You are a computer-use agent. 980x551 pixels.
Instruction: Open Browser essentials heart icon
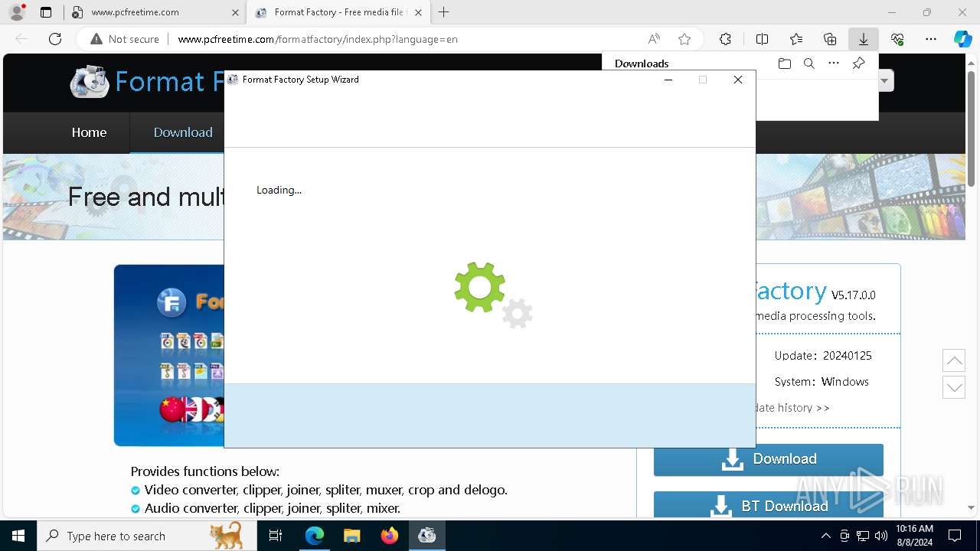coord(897,39)
